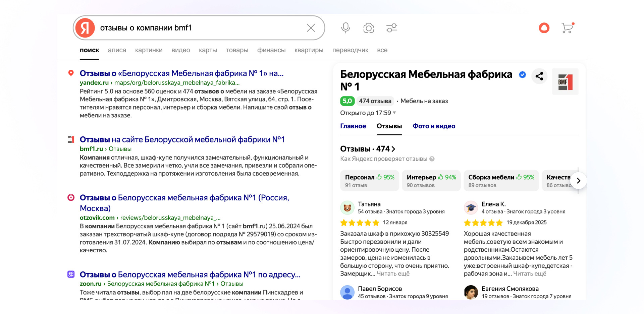The height and width of the screenshot is (314, 644).
Task: Open the shopping cart
Action: (568, 28)
